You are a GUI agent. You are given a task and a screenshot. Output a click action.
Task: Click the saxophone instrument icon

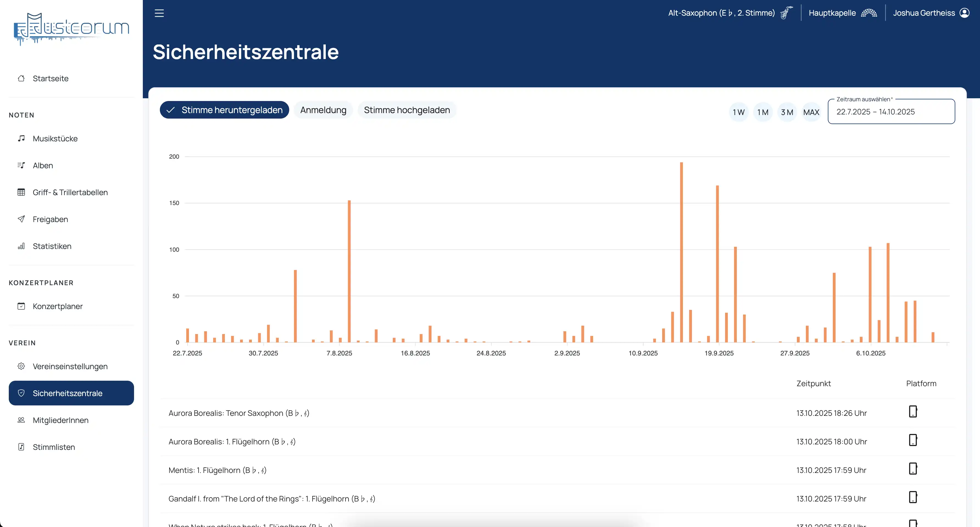pos(786,13)
